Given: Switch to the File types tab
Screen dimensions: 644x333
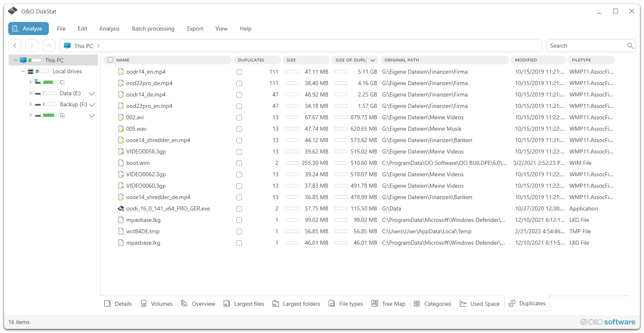Looking at the screenshot, I should [x=345, y=304].
